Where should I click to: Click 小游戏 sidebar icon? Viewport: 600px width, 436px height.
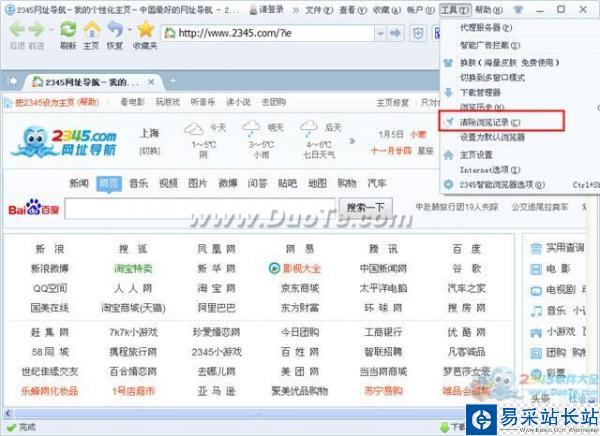(x=536, y=332)
